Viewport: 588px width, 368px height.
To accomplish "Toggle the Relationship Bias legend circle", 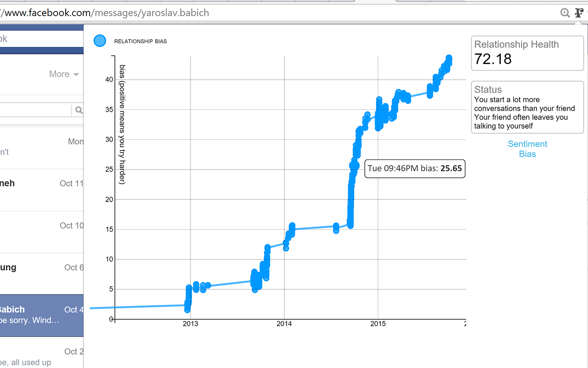I will click(x=100, y=41).
